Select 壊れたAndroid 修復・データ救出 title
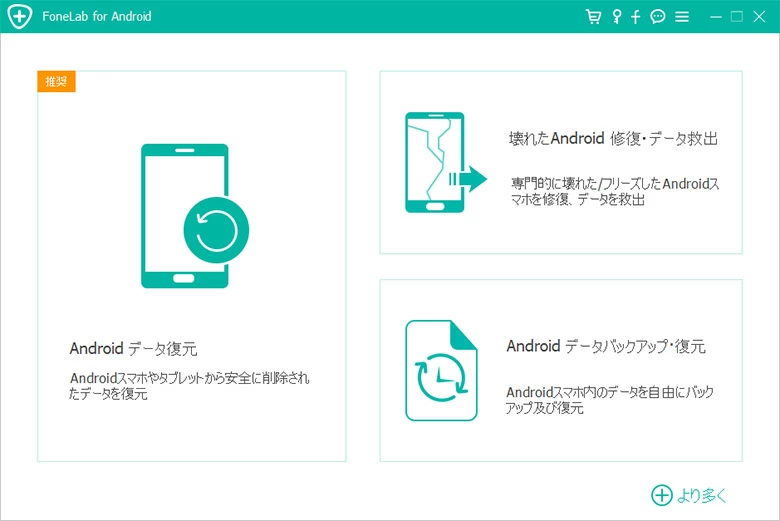The image size is (780, 521). click(614, 139)
